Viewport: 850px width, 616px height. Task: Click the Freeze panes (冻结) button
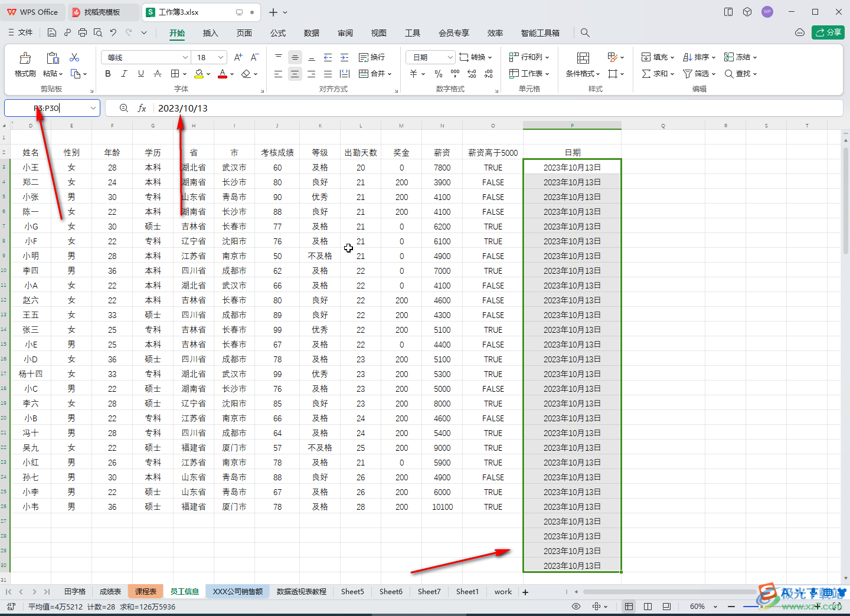pyautogui.click(x=741, y=57)
